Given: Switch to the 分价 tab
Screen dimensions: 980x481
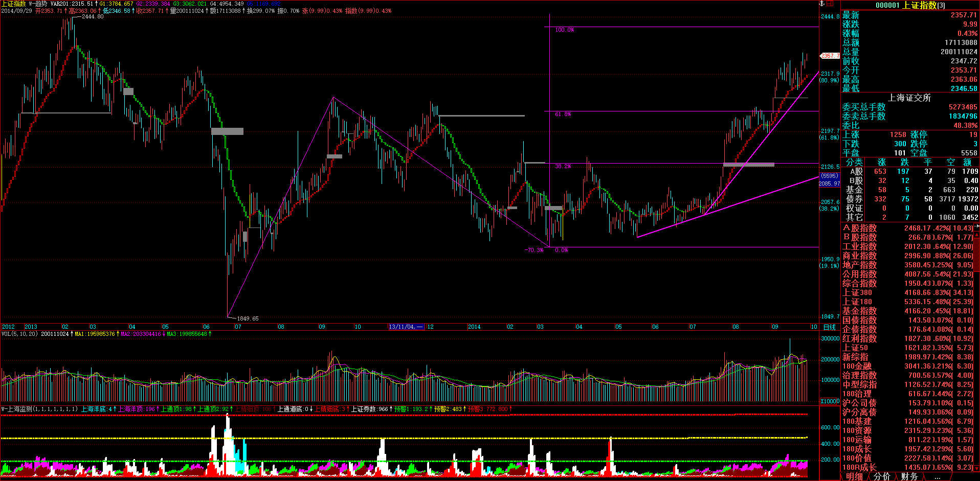Looking at the screenshot, I should tap(882, 476).
